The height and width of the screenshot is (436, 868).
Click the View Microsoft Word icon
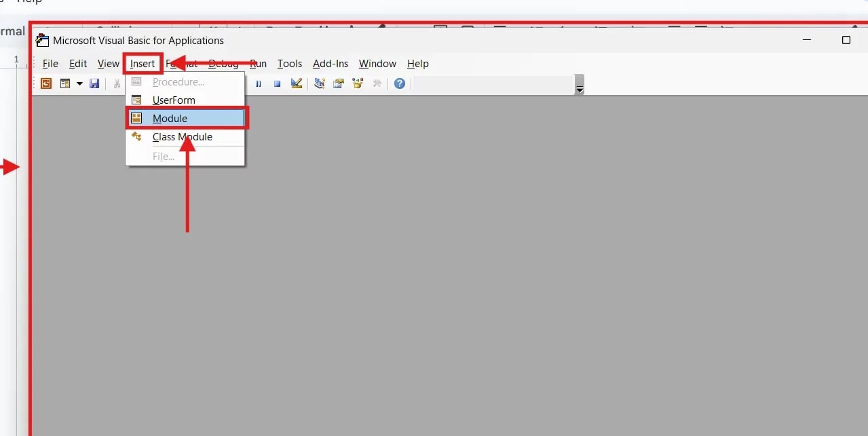[45, 83]
